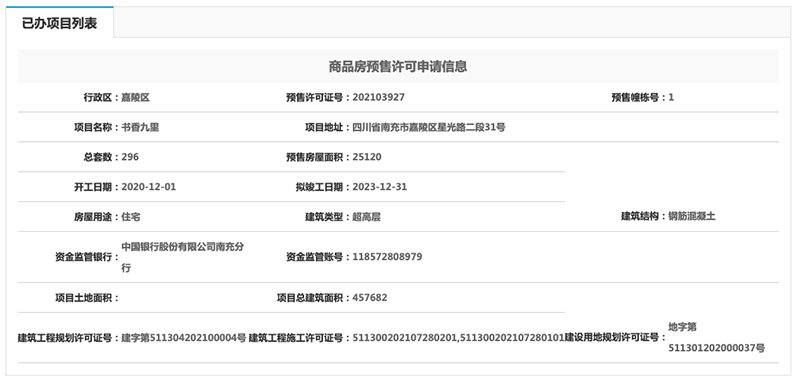Click the 预售许可证号 label
This screenshot has height=382, width=800.
click(x=314, y=97)
